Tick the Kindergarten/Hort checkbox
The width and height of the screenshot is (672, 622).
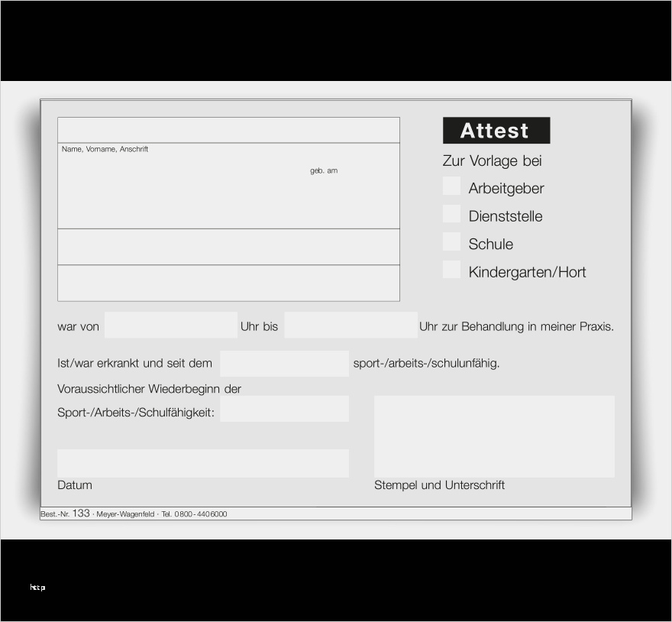point(452,270)
